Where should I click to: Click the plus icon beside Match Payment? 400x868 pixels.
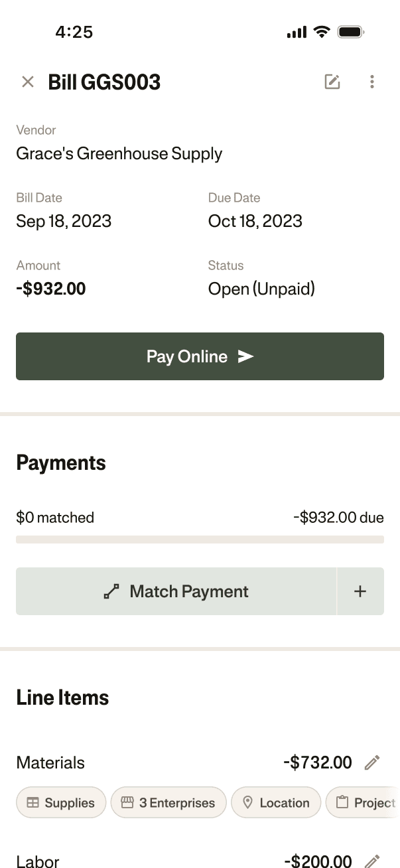[360, 591]
